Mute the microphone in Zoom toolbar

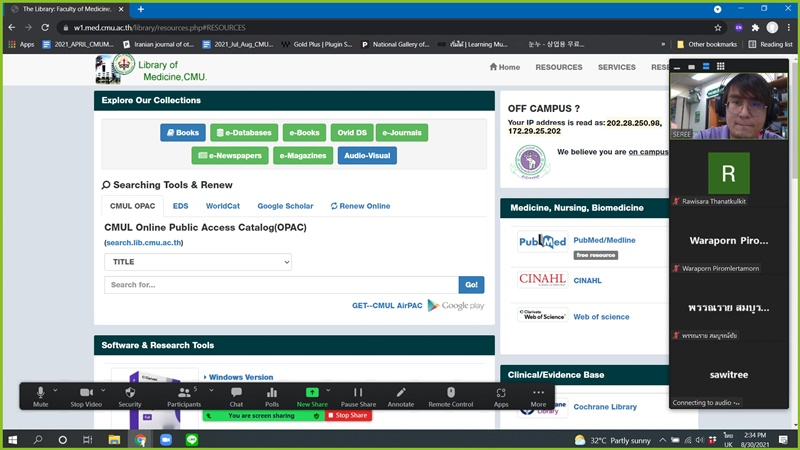(40, 395)
